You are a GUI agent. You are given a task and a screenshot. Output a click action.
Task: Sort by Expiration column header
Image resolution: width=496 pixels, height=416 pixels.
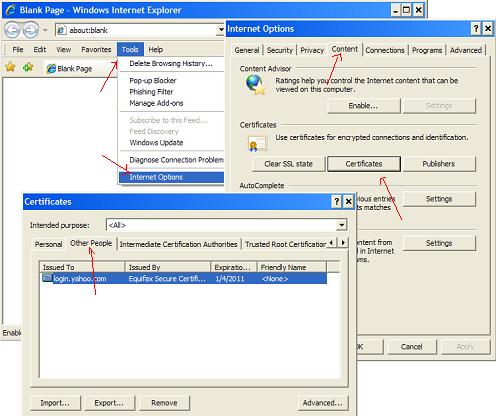[234, 267]
